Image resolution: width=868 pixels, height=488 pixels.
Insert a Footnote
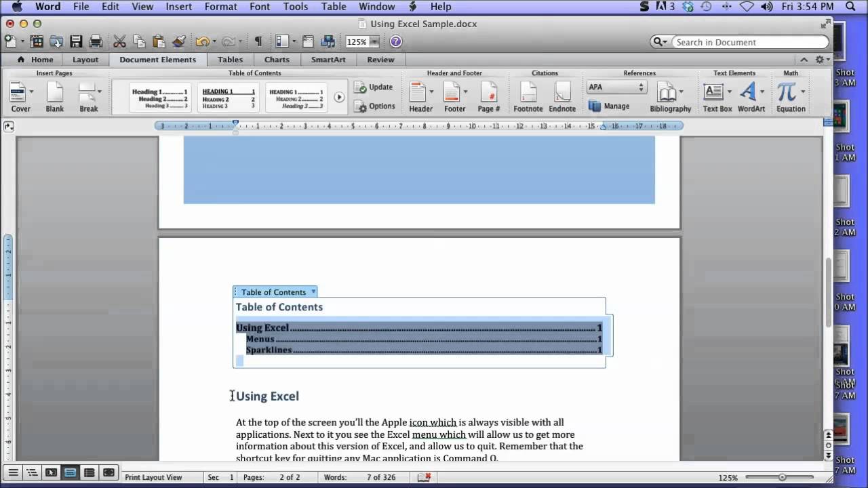[x=528, y=97]
